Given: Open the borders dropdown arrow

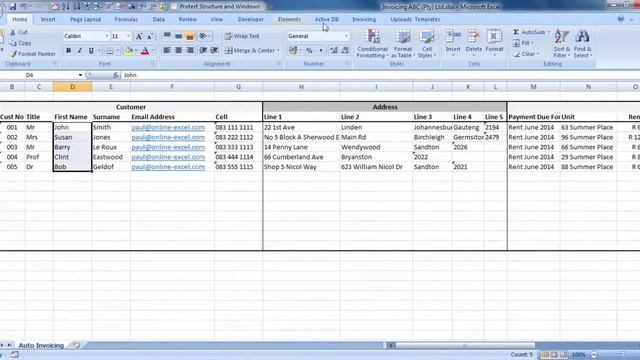Looking at the screenshot, I should 118,51.
